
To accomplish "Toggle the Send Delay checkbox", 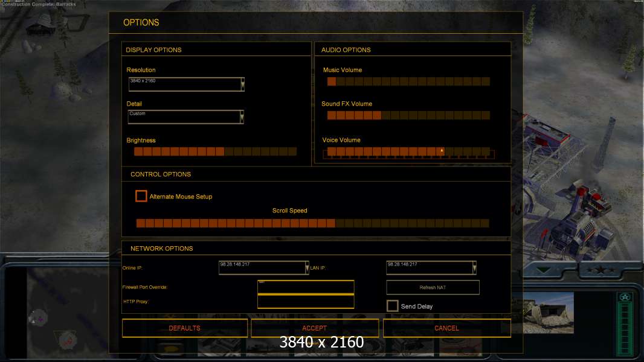I will 393,306.
